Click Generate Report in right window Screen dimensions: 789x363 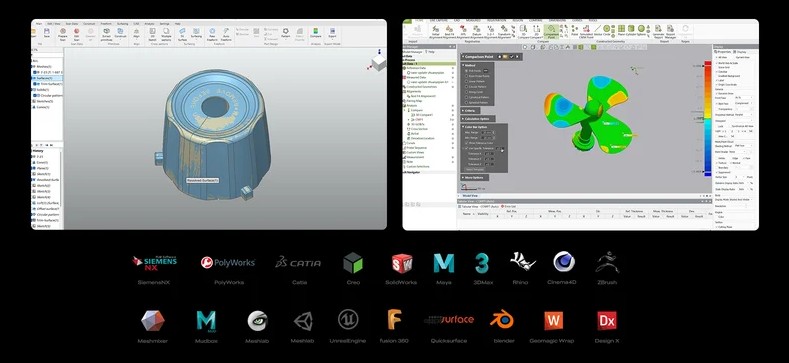pos(658,32)
